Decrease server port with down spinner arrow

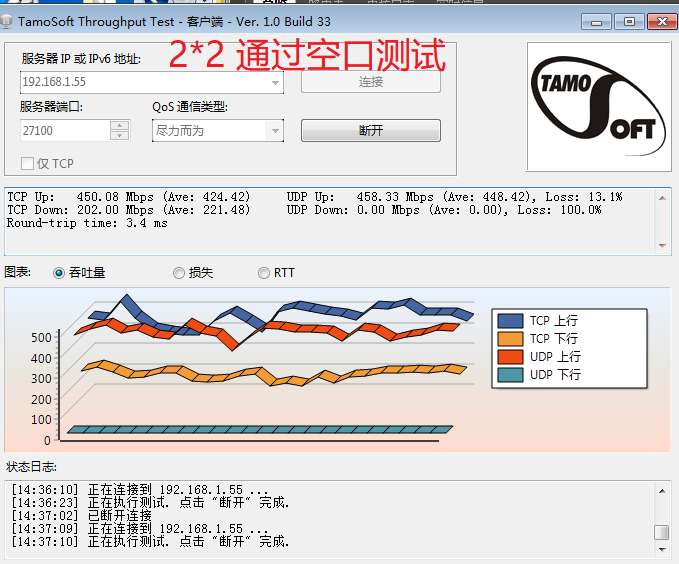click(120, 136)
